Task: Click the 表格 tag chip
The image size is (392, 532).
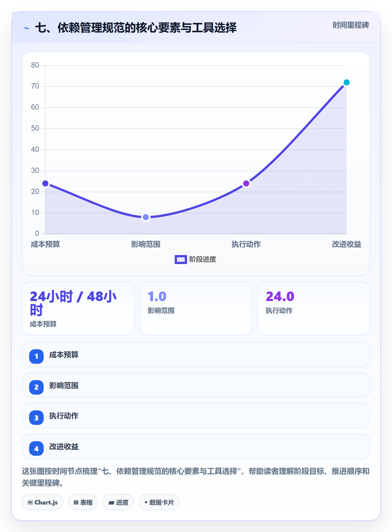Action: (x=83, y=502)
